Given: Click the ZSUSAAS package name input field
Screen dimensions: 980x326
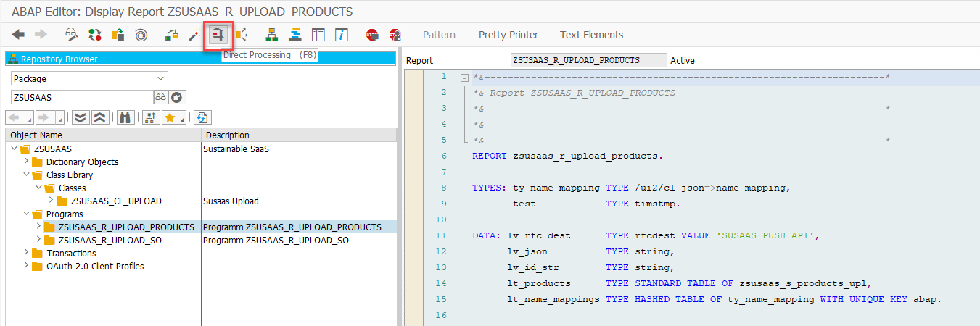Looking at the screenshot, I should tap(81, 97).
